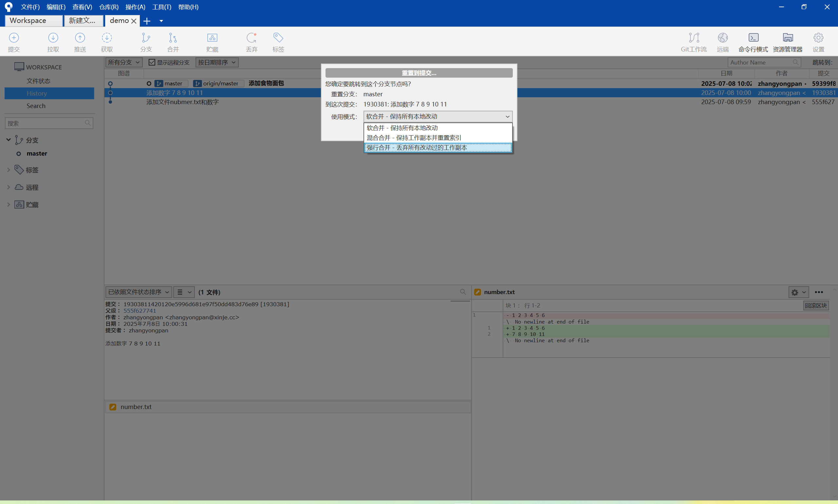Click the SourceTree app logo in the title bar

[x=9, y=7]
